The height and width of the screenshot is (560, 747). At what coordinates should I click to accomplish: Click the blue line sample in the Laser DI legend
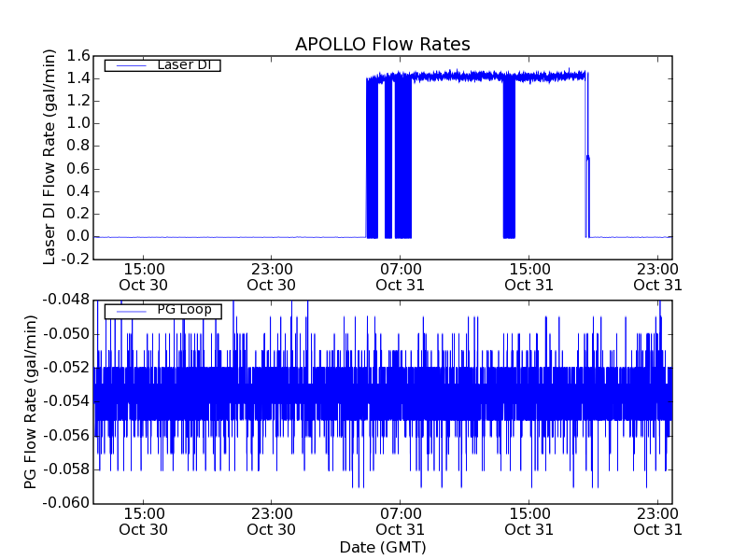pyautogui.click(x=129, y=65)
